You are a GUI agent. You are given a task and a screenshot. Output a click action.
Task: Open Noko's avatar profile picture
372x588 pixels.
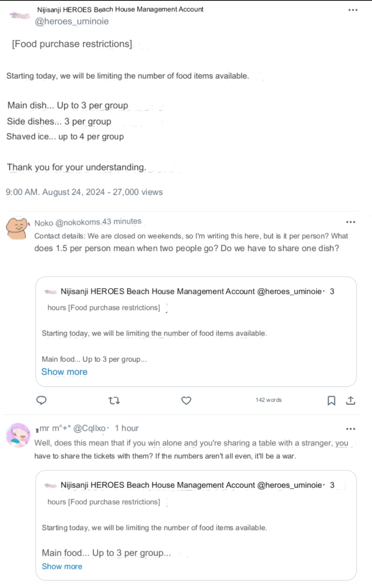[17, 228]
